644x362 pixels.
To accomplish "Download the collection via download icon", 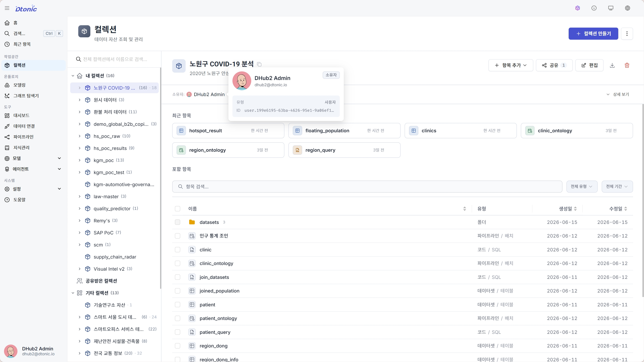I will 612,65.
